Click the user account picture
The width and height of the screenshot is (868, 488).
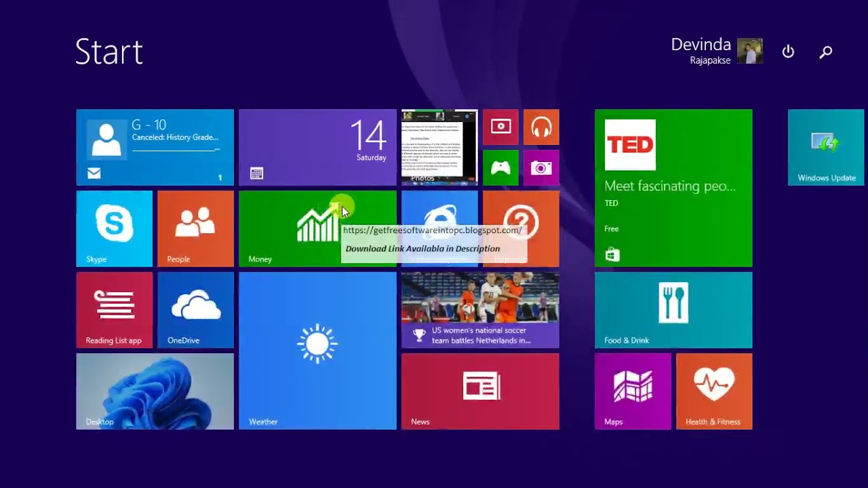pyautogui.click(x=750, y=51)
